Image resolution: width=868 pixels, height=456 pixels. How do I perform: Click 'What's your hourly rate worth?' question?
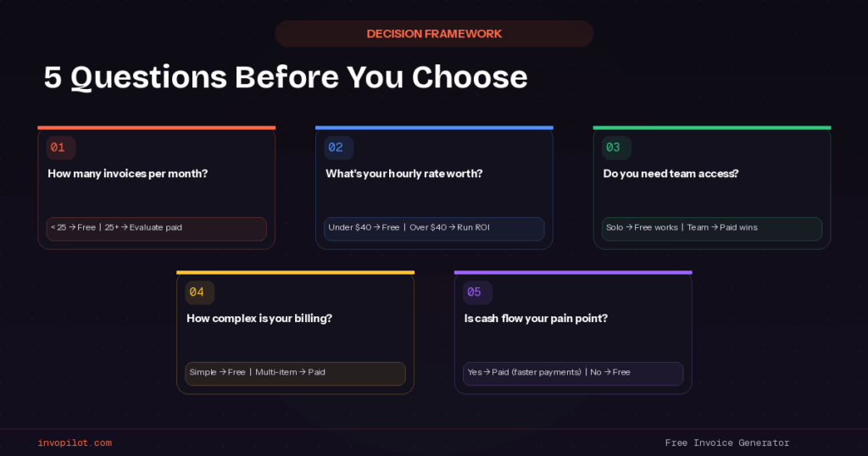point(404,174)
